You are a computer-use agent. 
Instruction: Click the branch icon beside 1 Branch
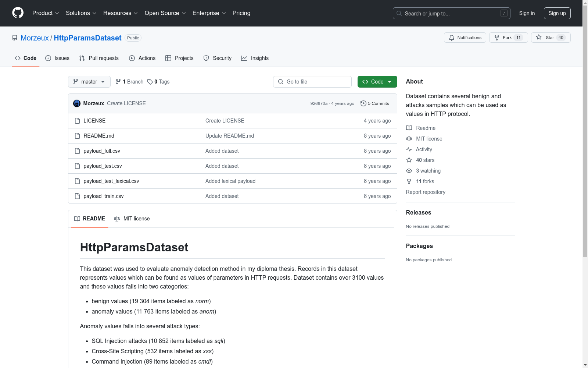(118, 82)
